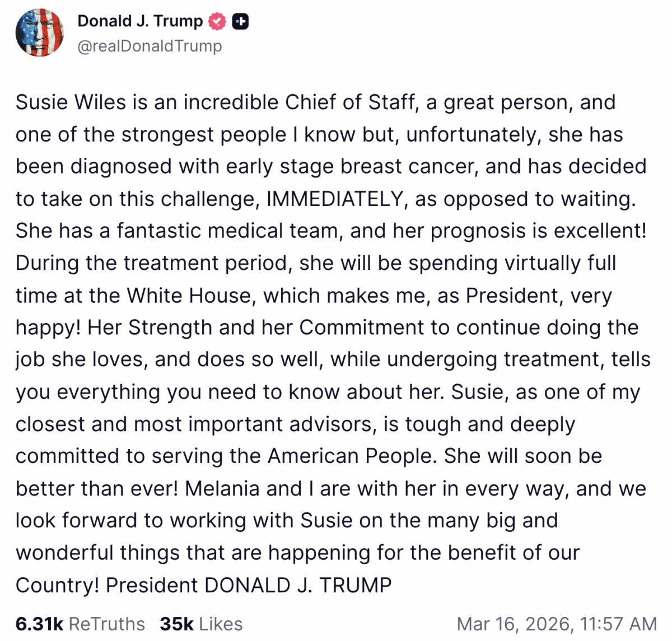
Task: Click the dark plus badge beside the name
Action: click(x=240, y=22)
